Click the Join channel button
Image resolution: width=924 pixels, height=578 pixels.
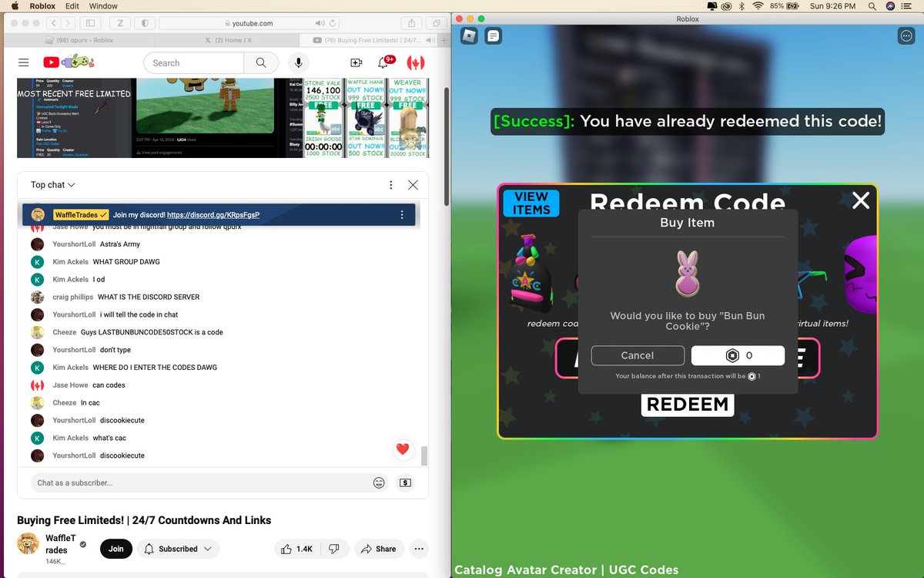115,549
